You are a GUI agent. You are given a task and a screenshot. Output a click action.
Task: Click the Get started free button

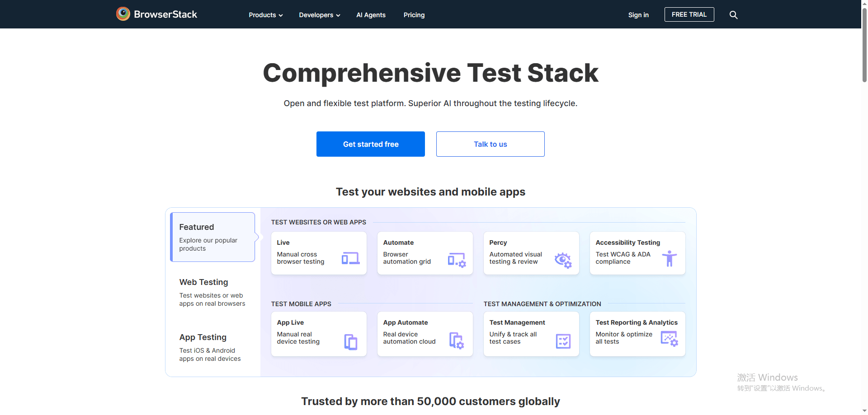(x=370, y=144)
